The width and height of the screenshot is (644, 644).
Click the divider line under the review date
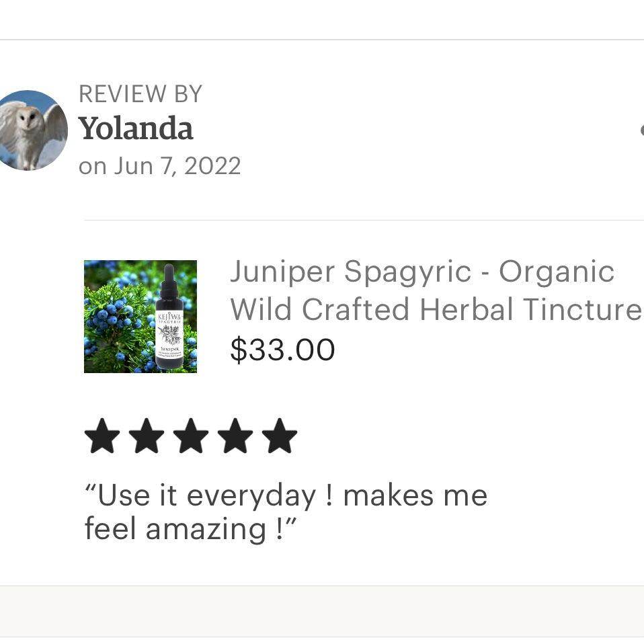363,220
